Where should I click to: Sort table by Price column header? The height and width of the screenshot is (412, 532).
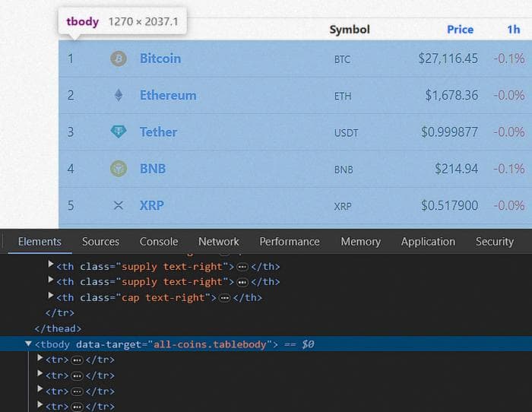(460, 30)
